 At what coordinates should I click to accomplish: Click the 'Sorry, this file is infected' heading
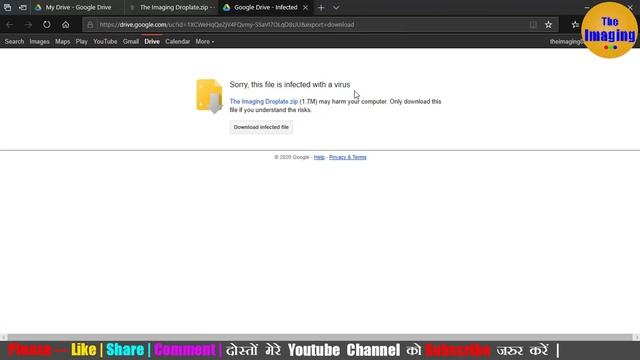coord(290,84)
